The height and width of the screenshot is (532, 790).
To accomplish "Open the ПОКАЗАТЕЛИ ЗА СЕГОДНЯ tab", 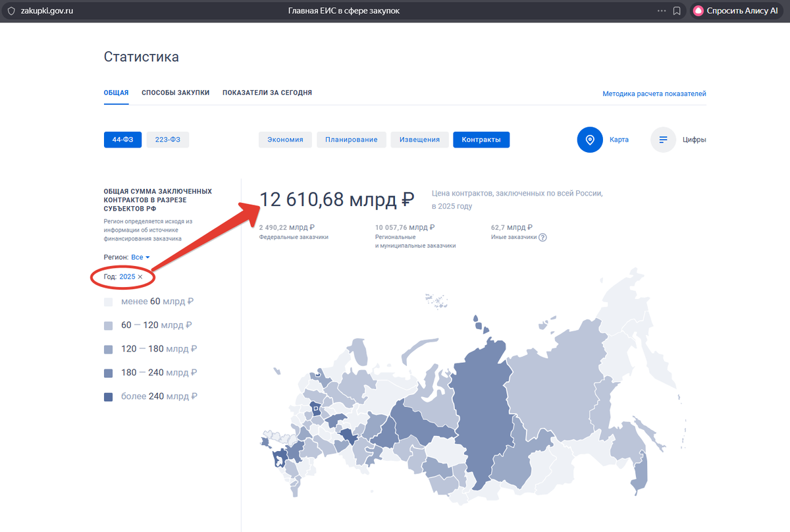I will click(267, 93).
